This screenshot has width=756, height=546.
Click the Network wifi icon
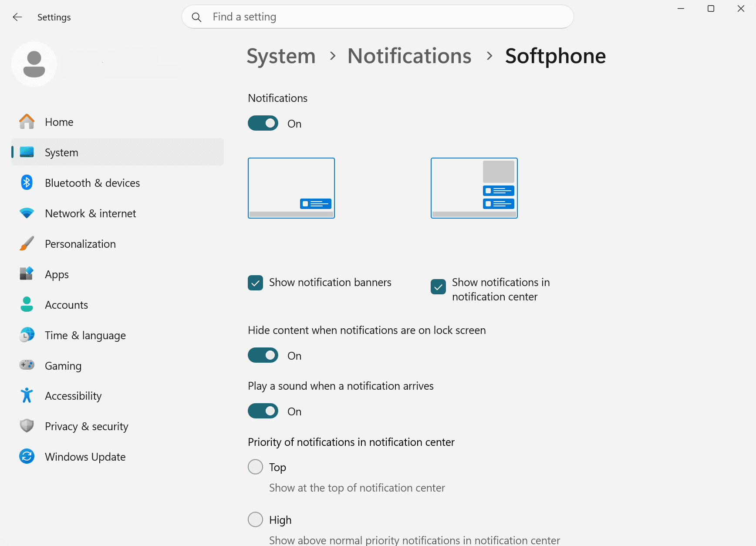(27, 213)
